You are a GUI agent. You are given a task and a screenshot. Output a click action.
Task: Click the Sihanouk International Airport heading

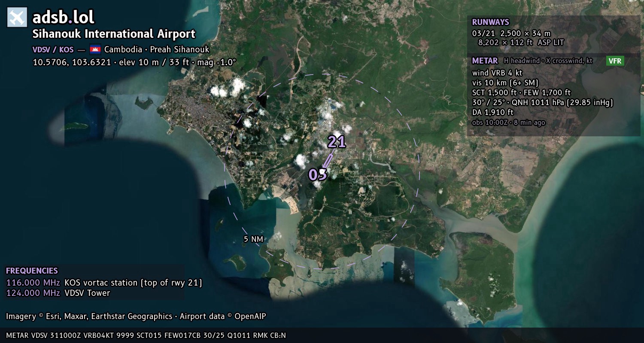coord(114,34)
